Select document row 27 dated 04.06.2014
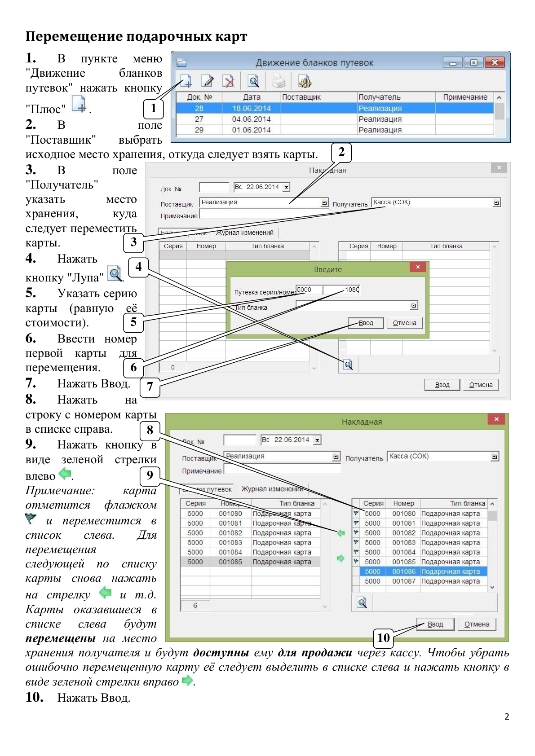 click(335, 119)
